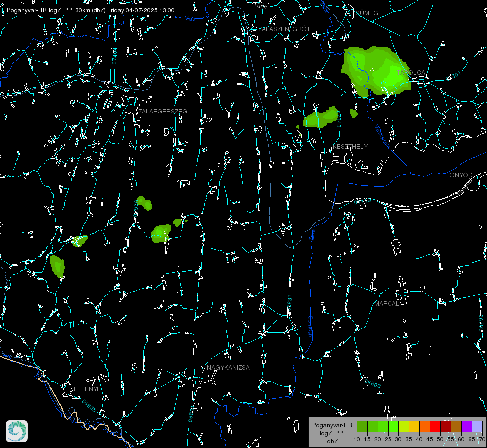487x448 pixels.
Task: Click the Zala river label
Action: click(x=312, y=234)
